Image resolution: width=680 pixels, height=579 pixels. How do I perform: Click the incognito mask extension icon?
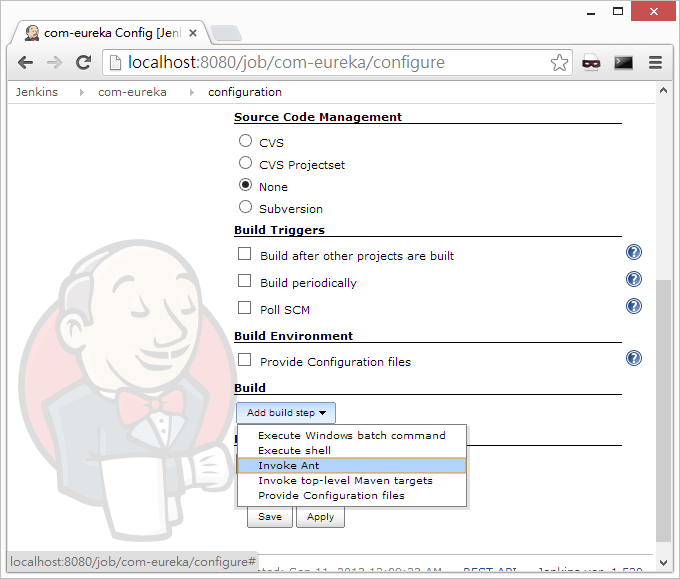pos(592,62)
